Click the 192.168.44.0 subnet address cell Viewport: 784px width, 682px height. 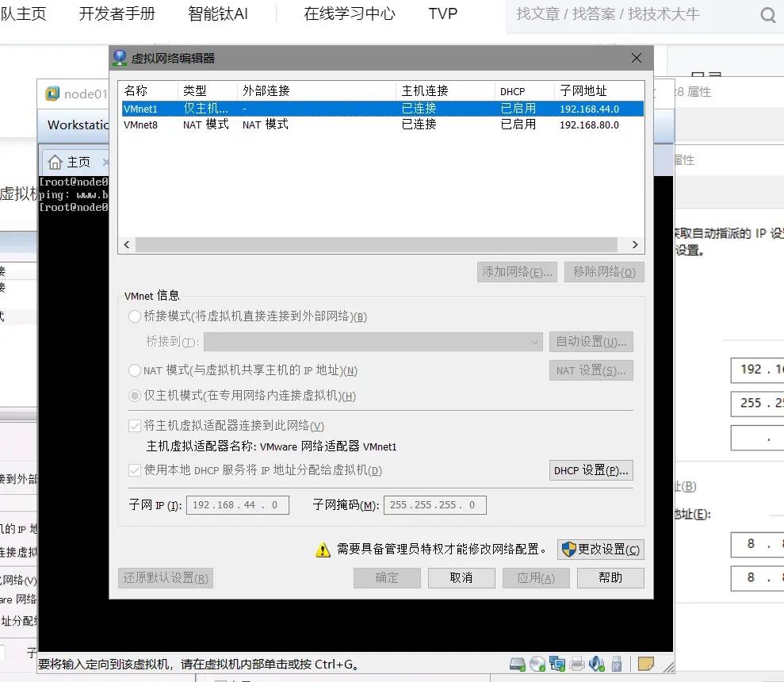pos(589,109)
